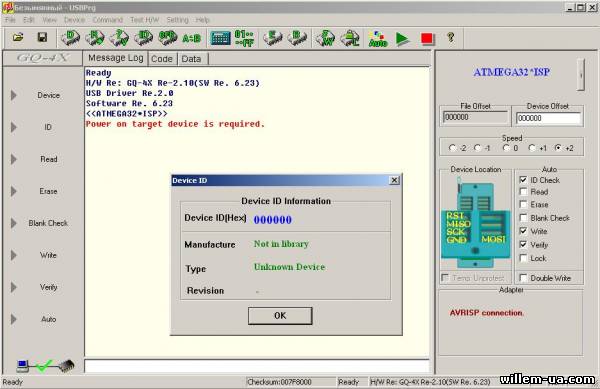The width and height of the screenshot is (600, 389).
Task: Click the green checkmark connection status icon
Action: pos(44,366)
